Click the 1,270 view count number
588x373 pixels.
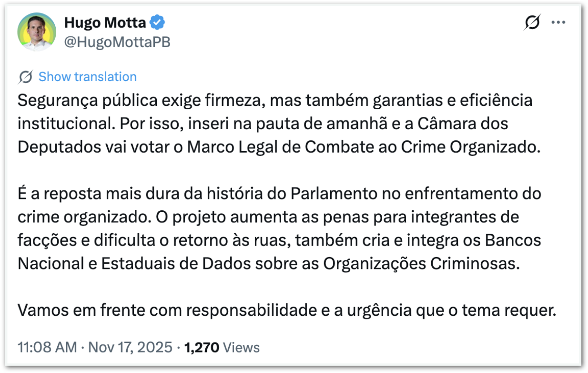[201, 347]
